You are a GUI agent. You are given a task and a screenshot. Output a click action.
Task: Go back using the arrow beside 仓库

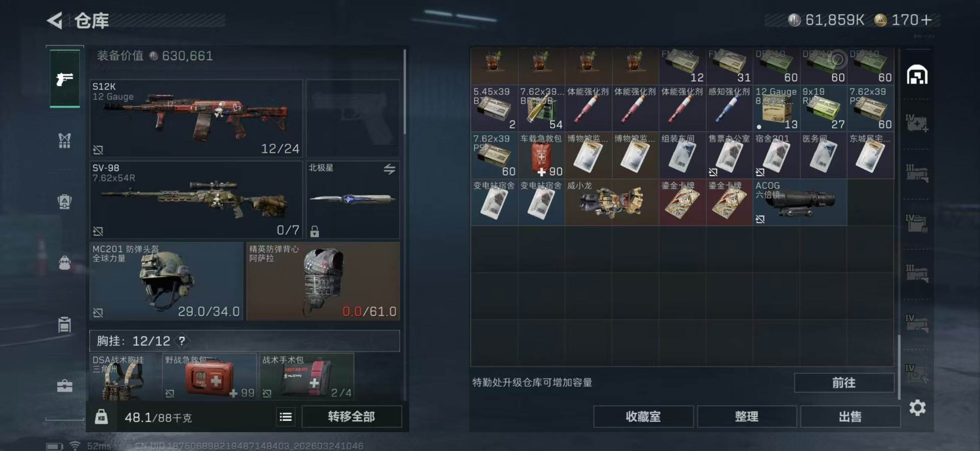click(x=55, y=21)
